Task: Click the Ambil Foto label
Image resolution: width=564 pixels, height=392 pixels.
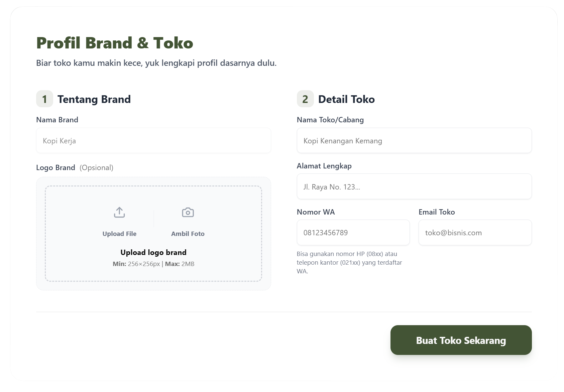Action: (188, 234)
